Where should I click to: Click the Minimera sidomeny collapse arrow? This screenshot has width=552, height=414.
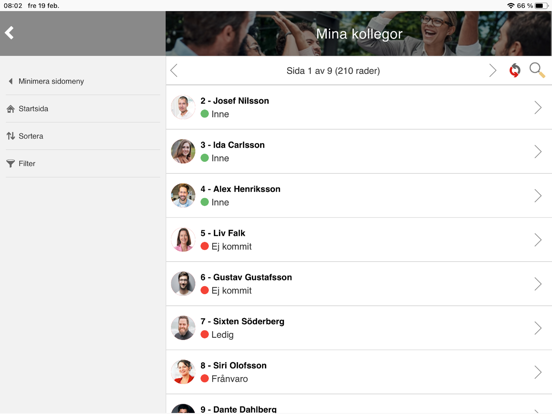(11, 81)
